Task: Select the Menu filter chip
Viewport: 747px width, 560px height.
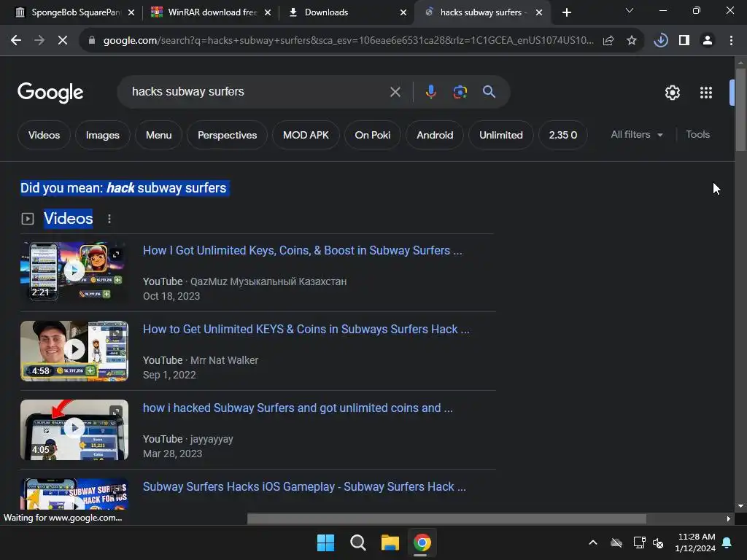Action: pos(158,135)
